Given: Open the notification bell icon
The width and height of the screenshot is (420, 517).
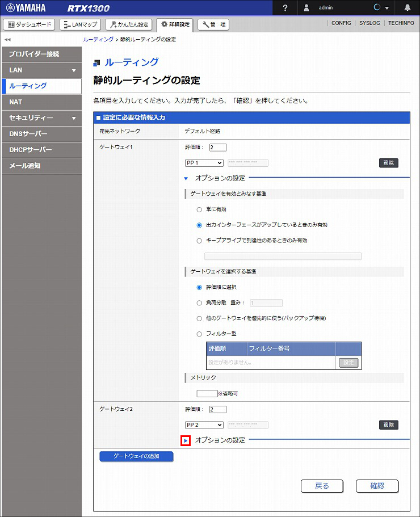Looking at the screenshot, I should 408,7.
